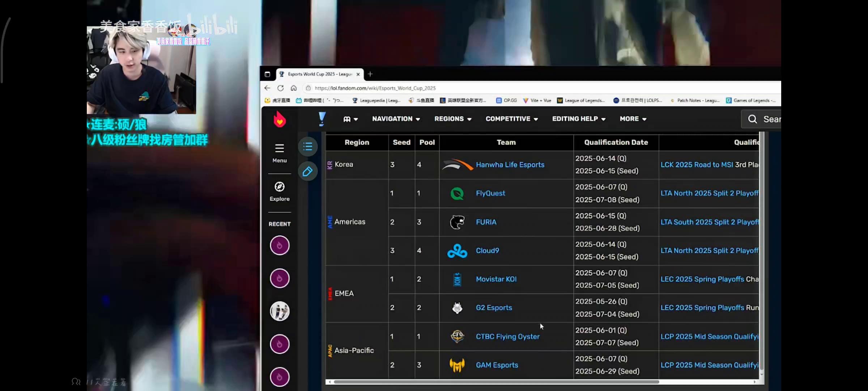Click the table vertical scrollbar

(762, 250)
